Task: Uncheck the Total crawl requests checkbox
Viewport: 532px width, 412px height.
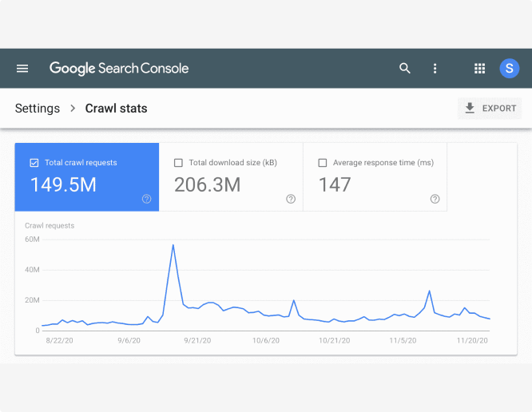Action: point(34,163)
